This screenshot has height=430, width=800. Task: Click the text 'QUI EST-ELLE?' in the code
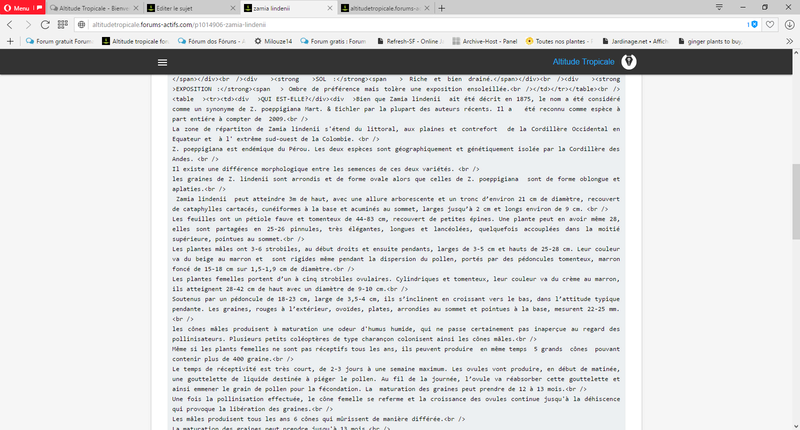click(282, 99)
